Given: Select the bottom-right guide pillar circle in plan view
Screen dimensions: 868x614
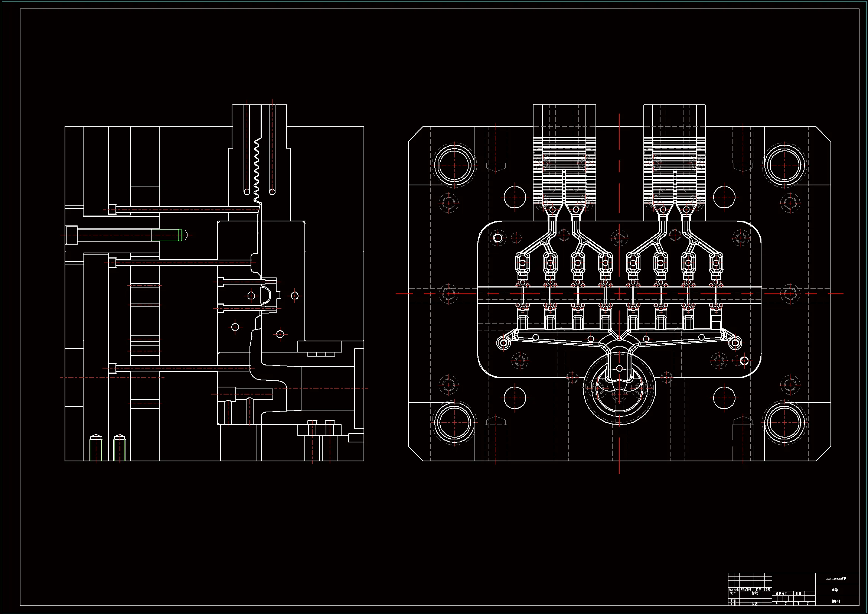Looking at the screenshot, I should point(784,423).
